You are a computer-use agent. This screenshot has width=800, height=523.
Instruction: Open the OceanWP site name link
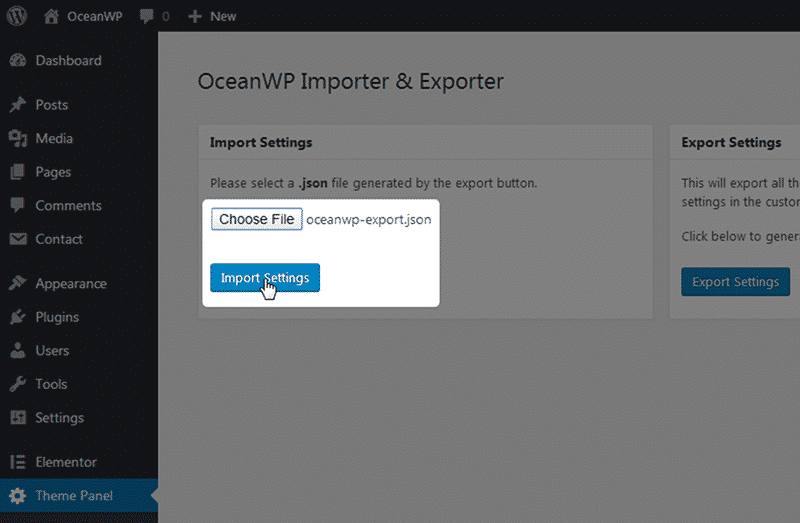pyautogui.click(x=94, y=16)
